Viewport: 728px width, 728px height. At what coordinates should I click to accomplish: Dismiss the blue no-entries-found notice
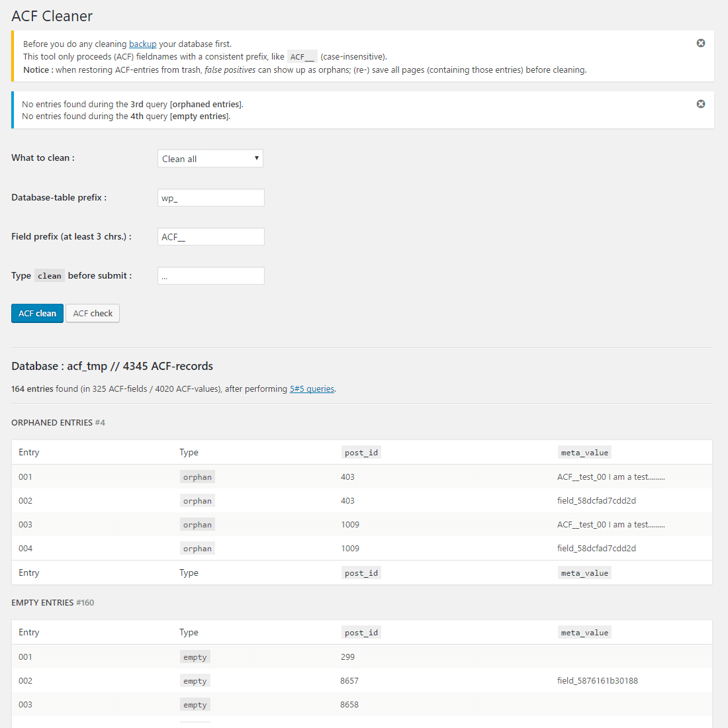(701, 104)
